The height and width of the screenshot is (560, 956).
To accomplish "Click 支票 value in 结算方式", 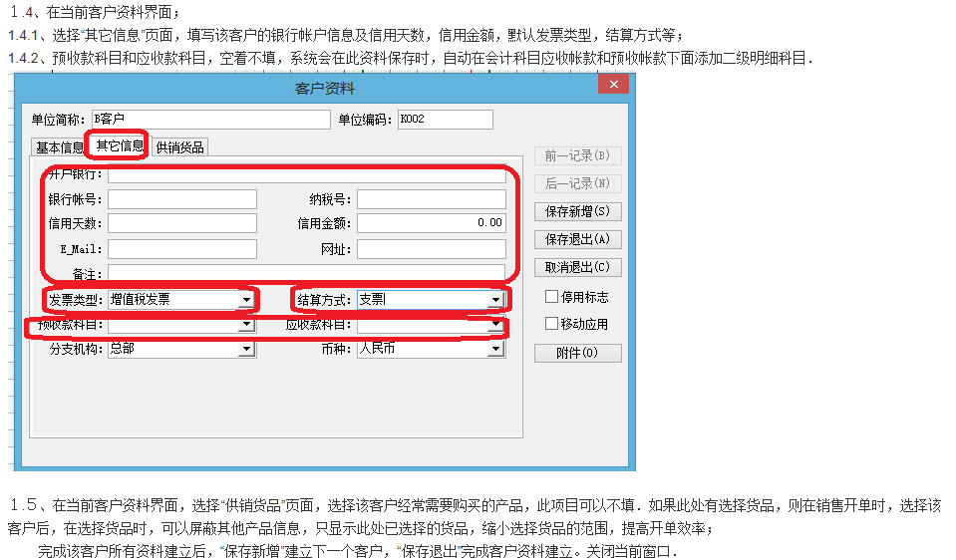I will click(373, 300).
